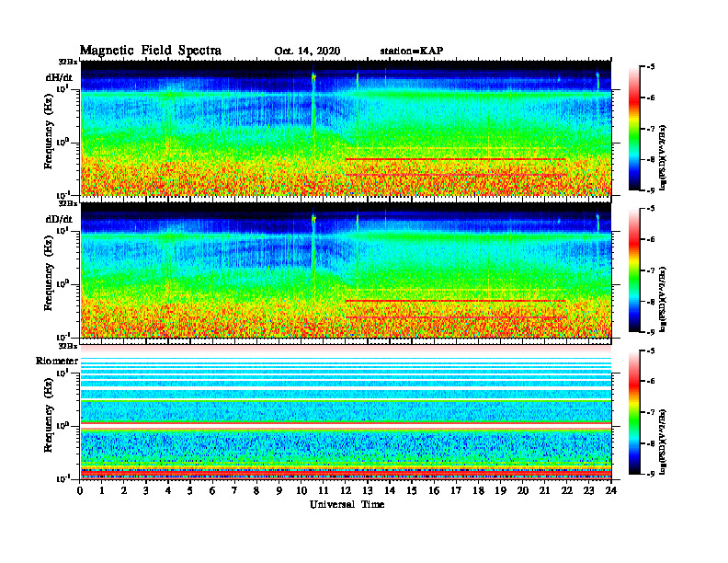Click the log PSD units label beside top colorbar
Viewport: 728px width, 563px height.
tap(664, 157)
